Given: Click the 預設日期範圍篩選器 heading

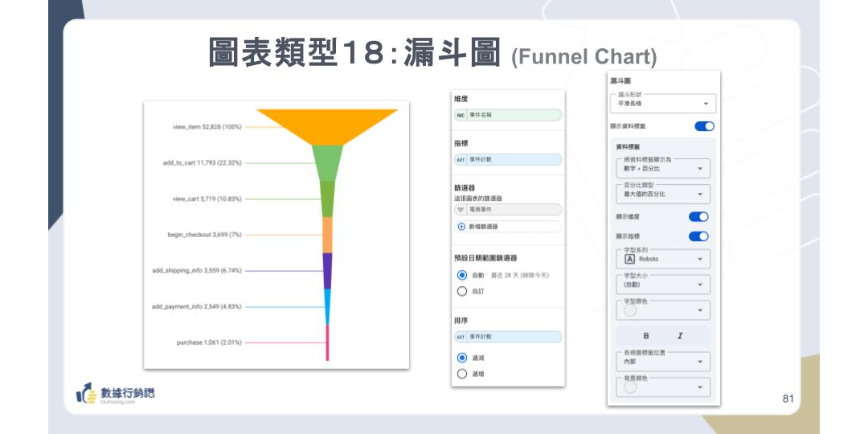Looking at the screenshot, I should click(485, 258).
